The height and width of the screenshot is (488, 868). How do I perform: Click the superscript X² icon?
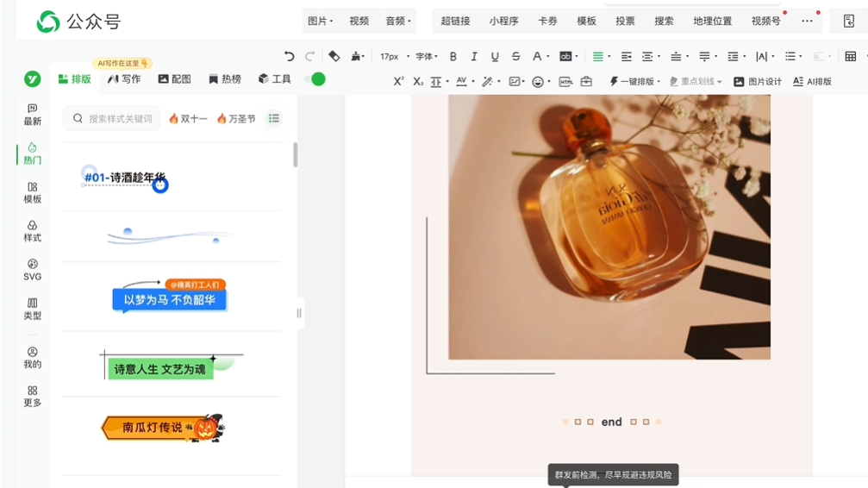pyautogui.click(x=398, y=82)
